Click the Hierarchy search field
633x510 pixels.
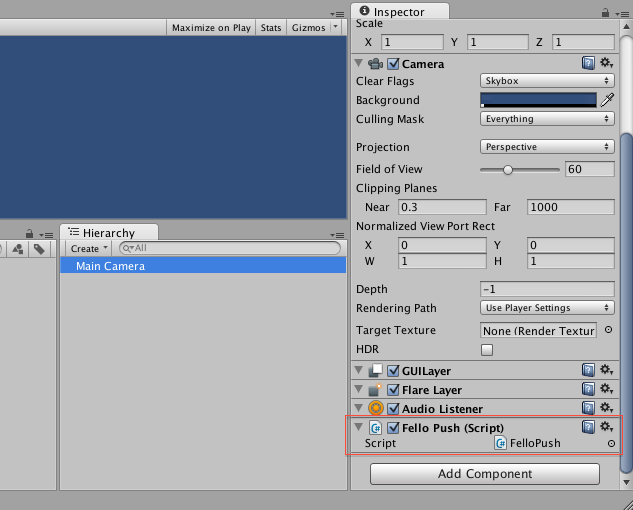coord(230,248)
